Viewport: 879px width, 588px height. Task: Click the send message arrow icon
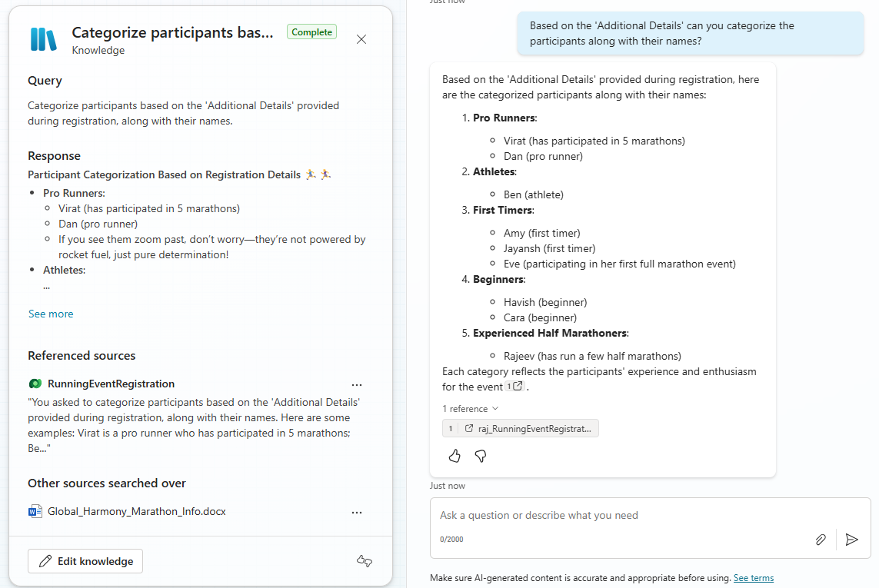coord(851,540)
